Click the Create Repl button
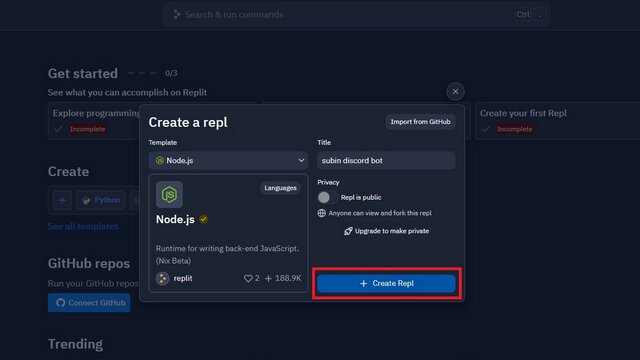Image resolution: width=640 pixels, height=360 pixels. tap(386, 283)
